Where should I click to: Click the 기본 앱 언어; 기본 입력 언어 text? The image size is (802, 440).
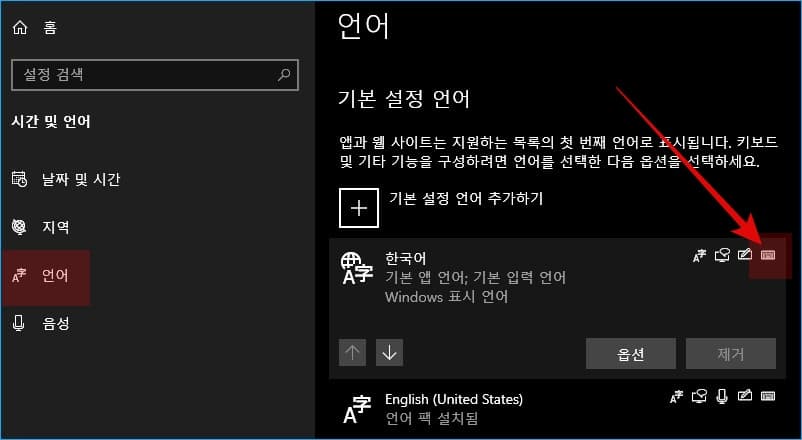point(476,278)
